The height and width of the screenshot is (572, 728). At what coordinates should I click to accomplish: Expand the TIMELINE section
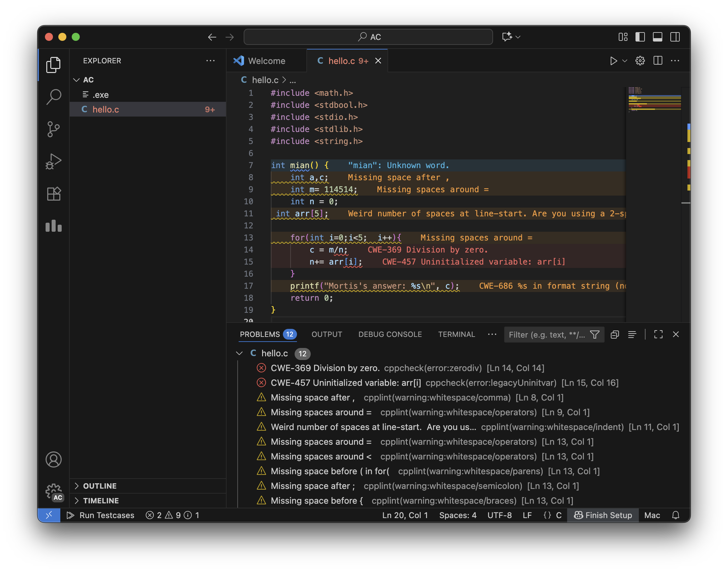(x=101, y=501)
